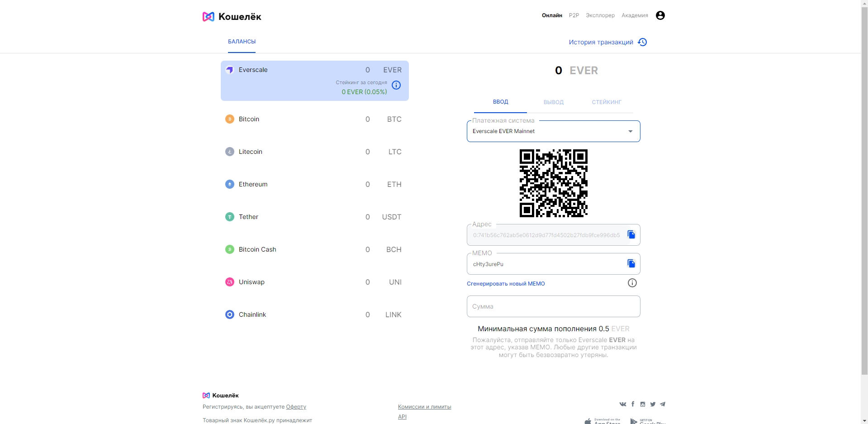The image size is (868, 424).
Task: Open the Оферту link in footer
Action: coord(296,407)
